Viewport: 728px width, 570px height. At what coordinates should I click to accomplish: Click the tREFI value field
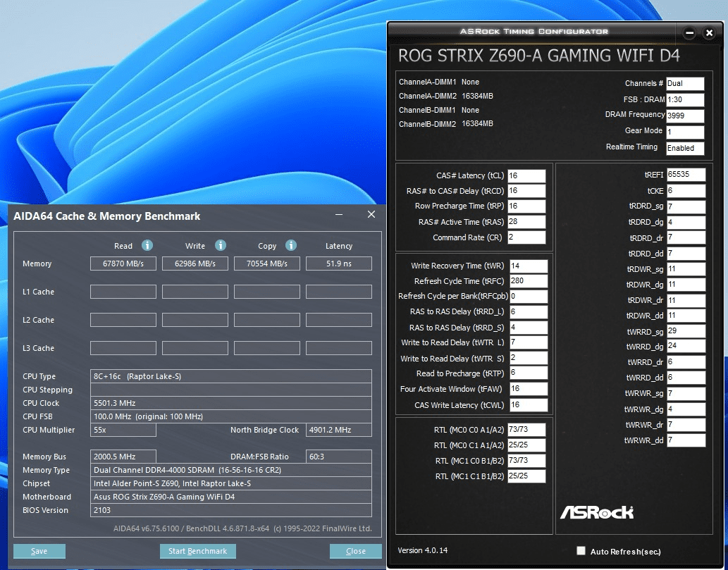(686, 175)
